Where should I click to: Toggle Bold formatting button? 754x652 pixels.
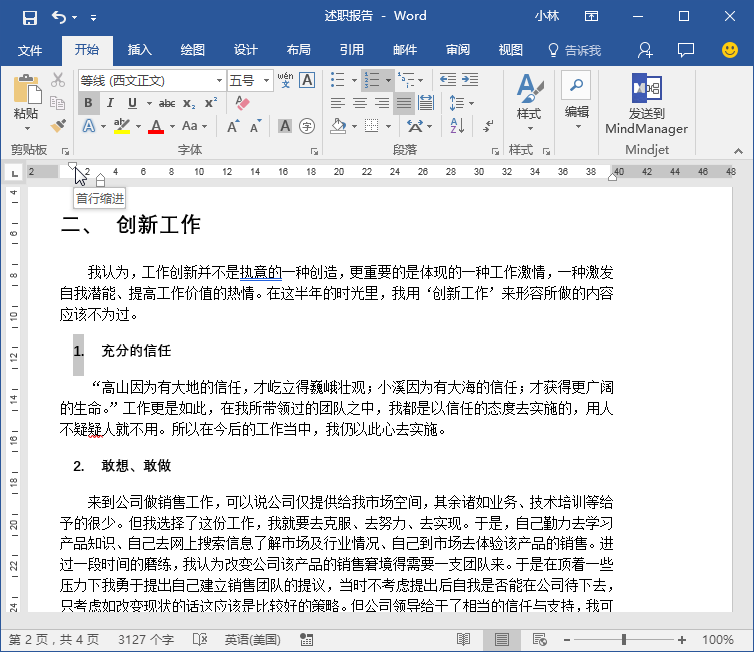click(x=88, y=103)
